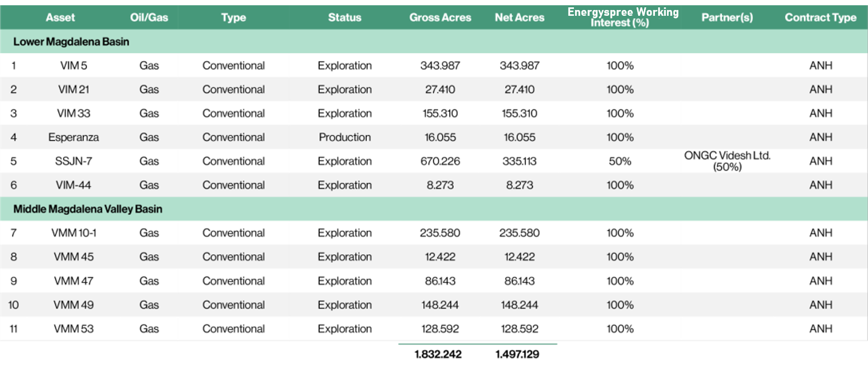Screen dimensions: 868x377
Task: Click the Net Acres column header
Action: (519, 17)
